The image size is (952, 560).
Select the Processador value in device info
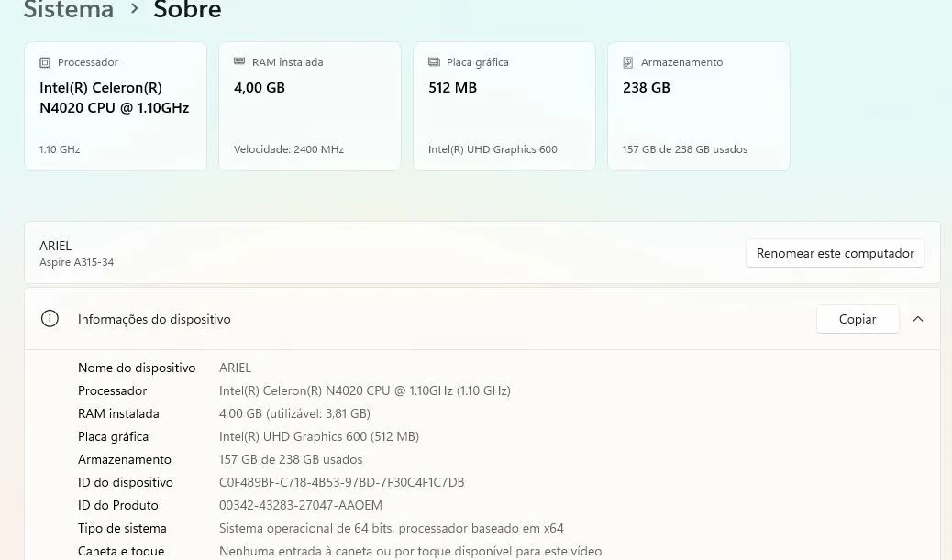(x=365, y=390)
